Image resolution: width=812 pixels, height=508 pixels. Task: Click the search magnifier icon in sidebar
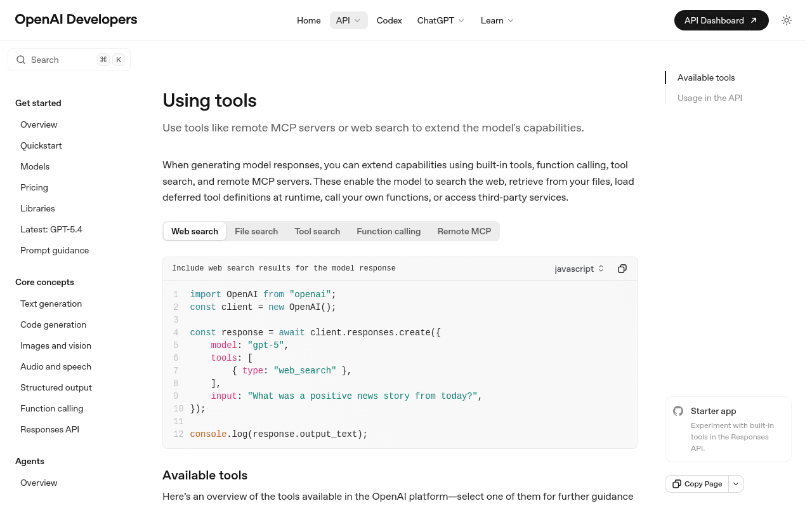tap(21, 60)
